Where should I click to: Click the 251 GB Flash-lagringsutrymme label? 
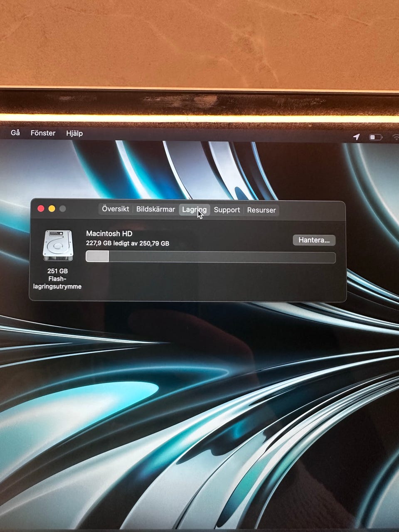tap(57, 278)
